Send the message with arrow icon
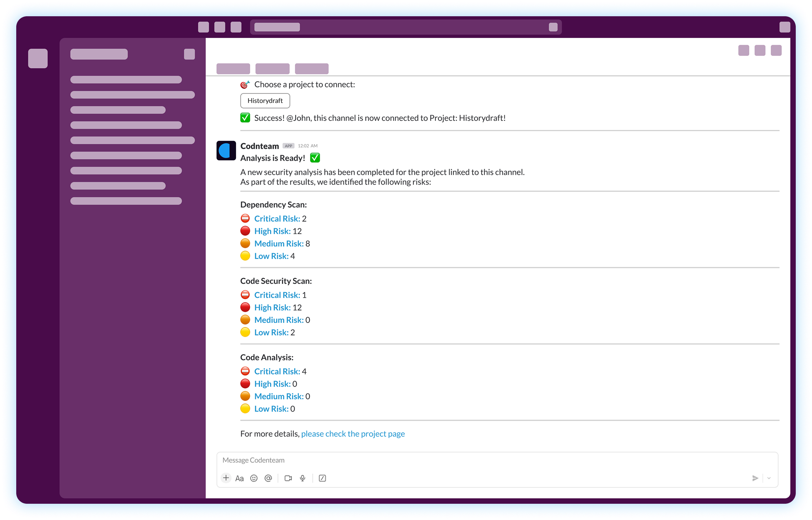Image resolution: width=812 pixels, height=520 pixels. (x=755, y=478)
